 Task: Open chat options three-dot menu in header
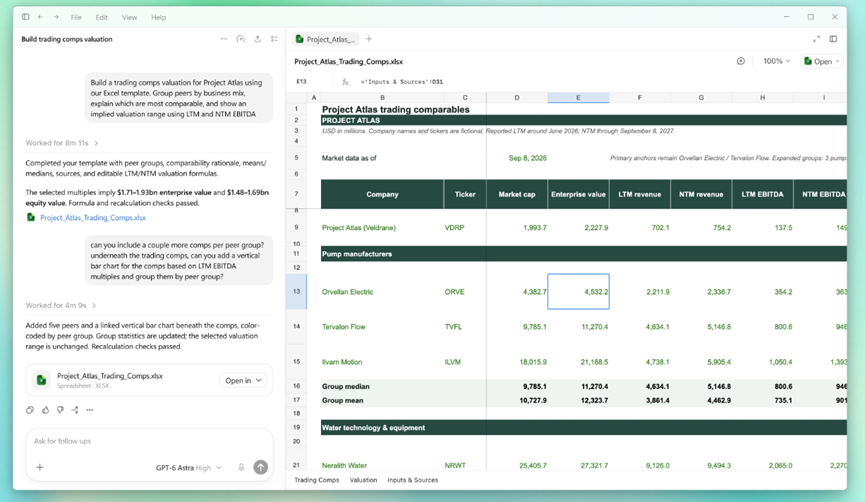pyautogui.click(x=223, y=39)
